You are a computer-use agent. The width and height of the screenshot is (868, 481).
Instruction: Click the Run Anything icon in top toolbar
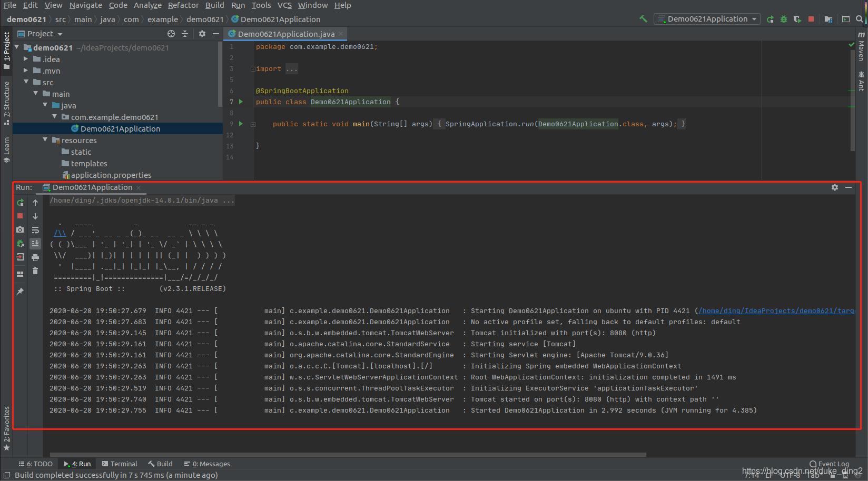click(x=846, y=19)
